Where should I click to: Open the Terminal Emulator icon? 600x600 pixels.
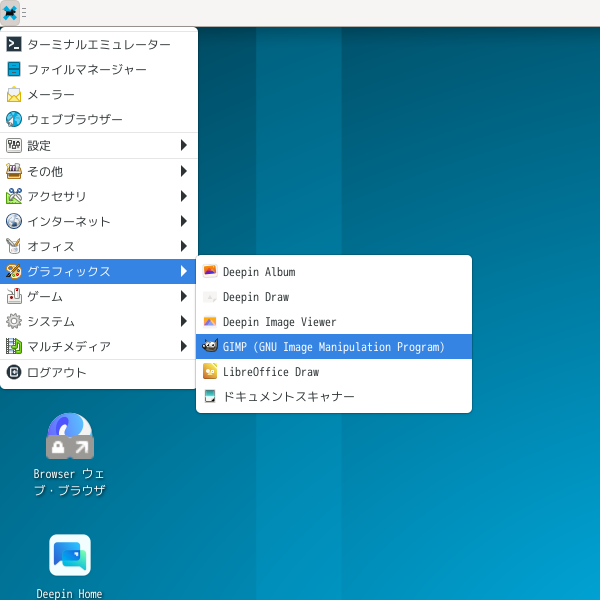14,44
